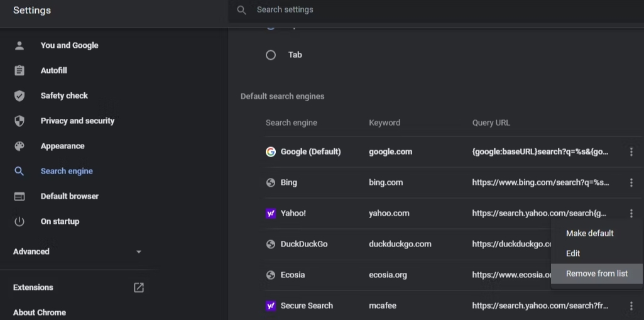Choose Remove from list in context menu

coord(597,273)
